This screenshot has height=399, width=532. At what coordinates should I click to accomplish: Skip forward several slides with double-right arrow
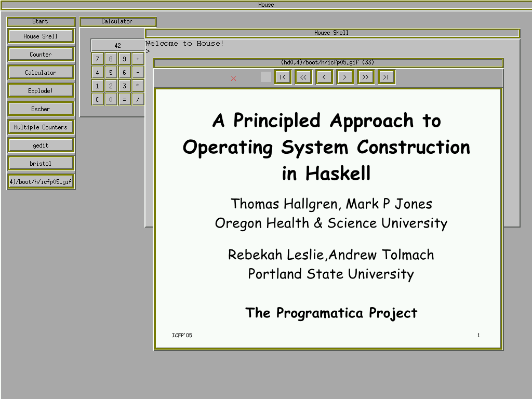point(365,77)
